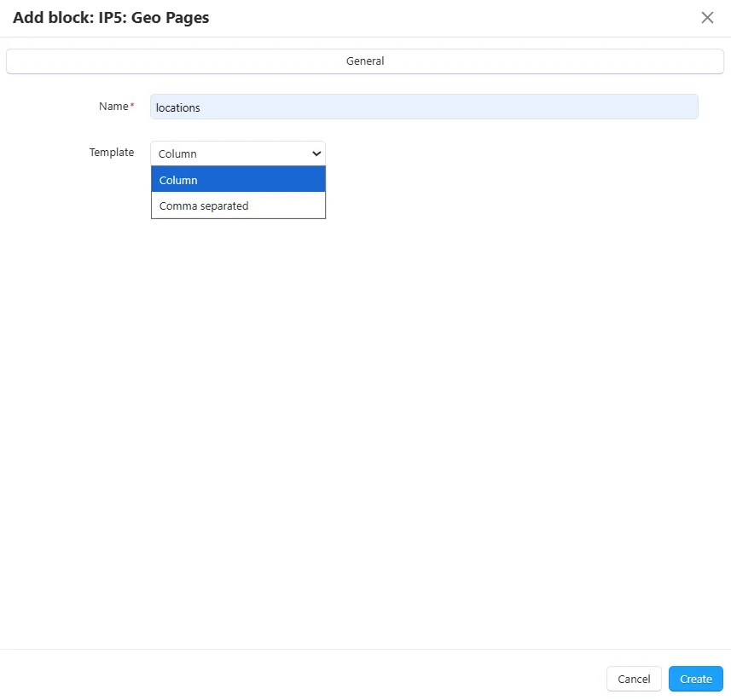Expand the Template dropdown
This screenshot has width=731, height=700.
[238, 153]
